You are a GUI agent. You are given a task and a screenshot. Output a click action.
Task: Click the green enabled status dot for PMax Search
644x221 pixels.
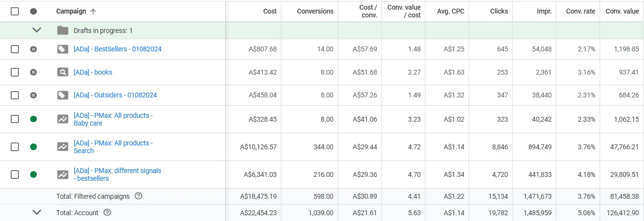coord(33,147)
